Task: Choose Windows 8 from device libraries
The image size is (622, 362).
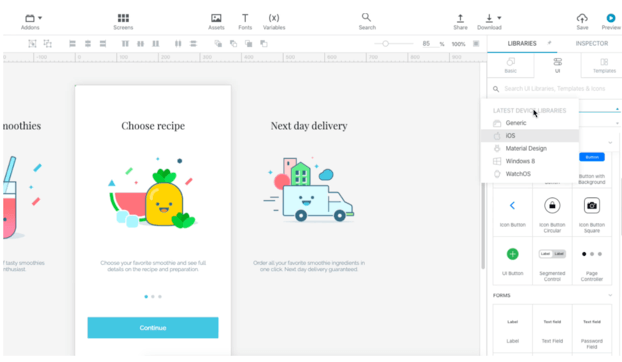Action: pyautogui.click(x=530, y=161)
